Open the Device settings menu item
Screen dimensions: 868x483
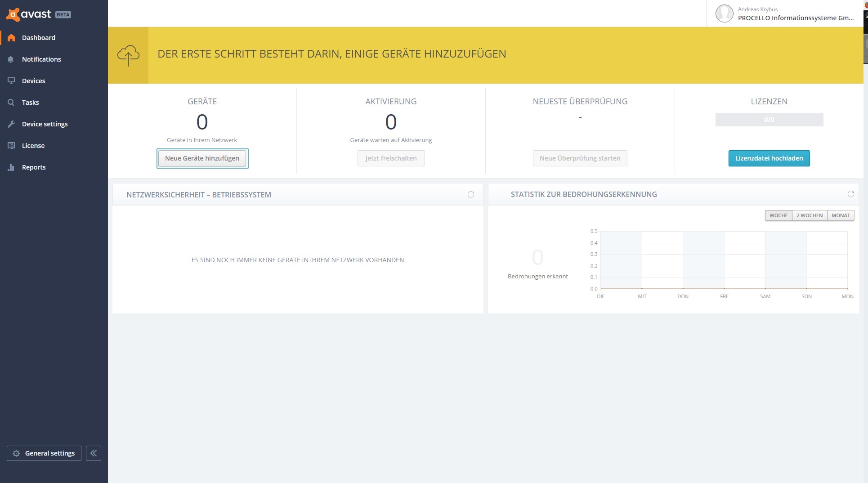54,124
